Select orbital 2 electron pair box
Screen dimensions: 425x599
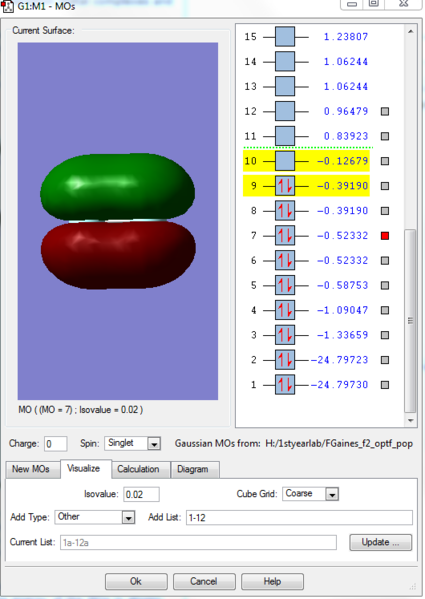[285, 359]
